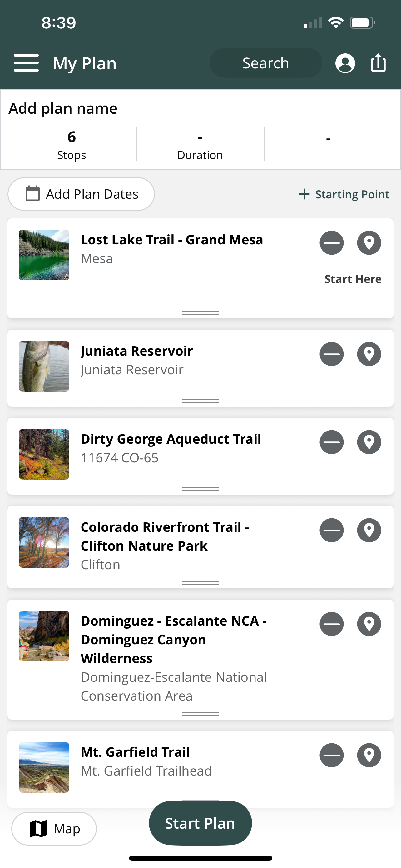
Task: Show Colorado Riverfront Trail map pin
Action: [x=369, y=530]
